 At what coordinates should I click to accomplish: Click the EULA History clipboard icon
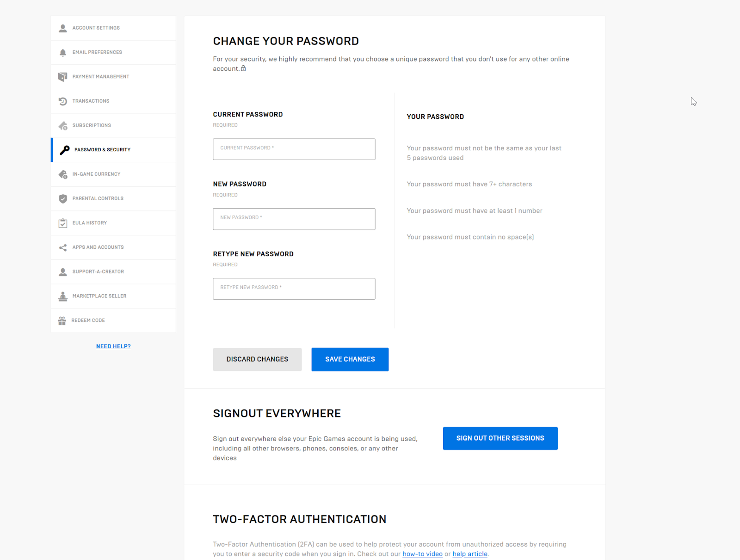click(x=63, y=223)
